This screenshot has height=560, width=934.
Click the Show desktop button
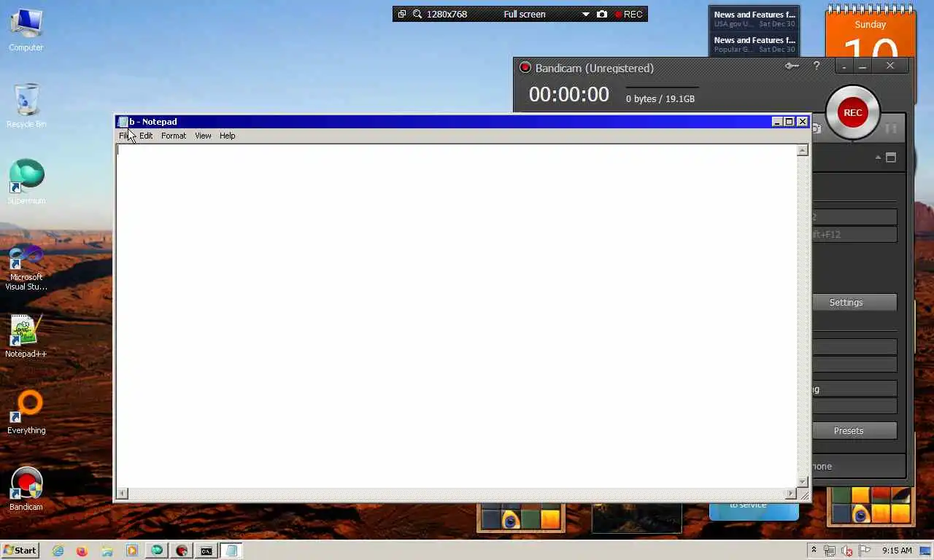926,551
